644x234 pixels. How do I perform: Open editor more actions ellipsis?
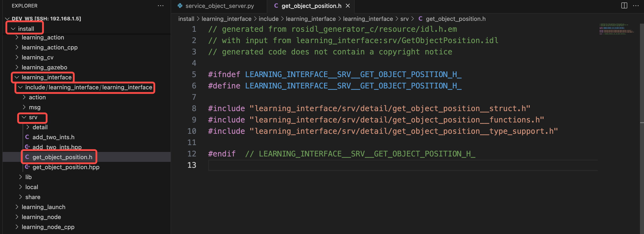coord(635,5)
